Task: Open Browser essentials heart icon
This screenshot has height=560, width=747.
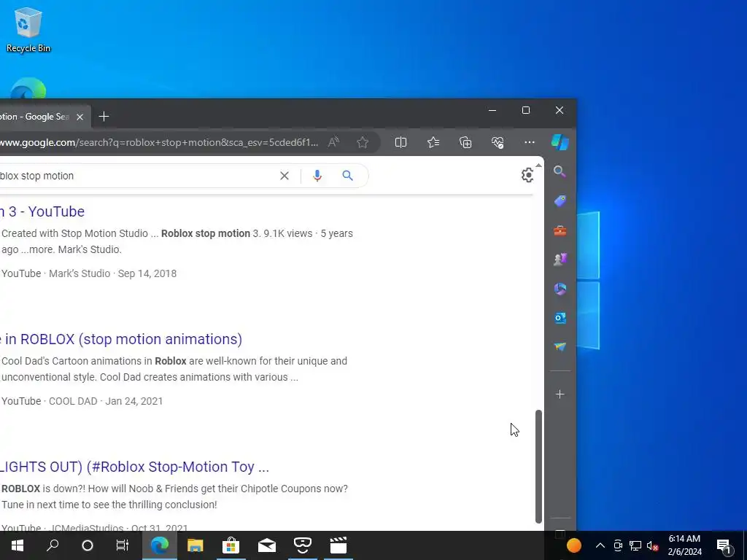Action: coord(498,142)
